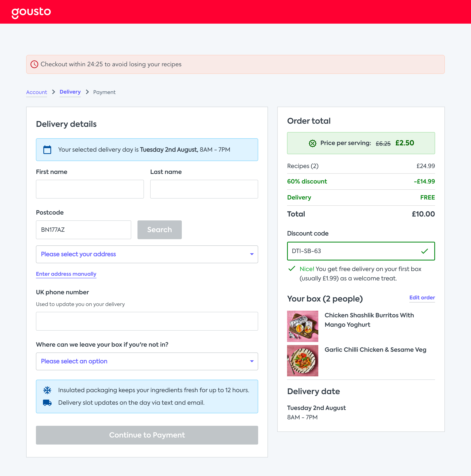Open the 'Please select your address' dropdown

147,254
